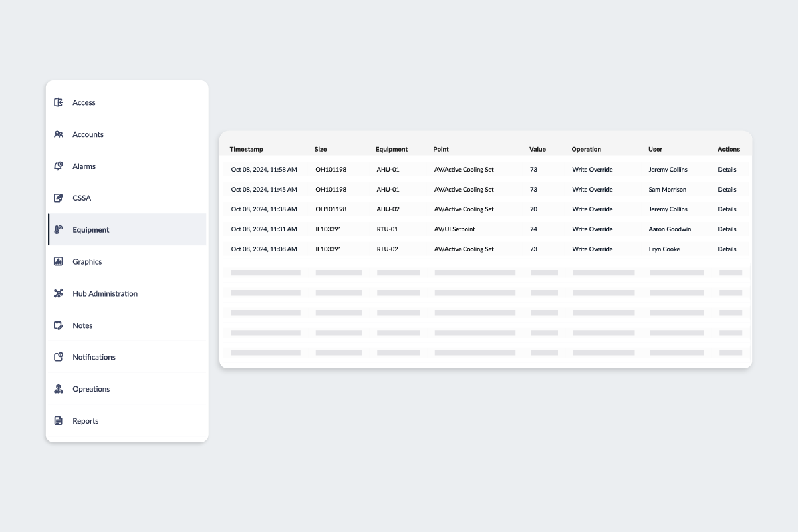Open the Opreations menu item
This screenshot has width=798, height=532.
(x=91, y=389)
